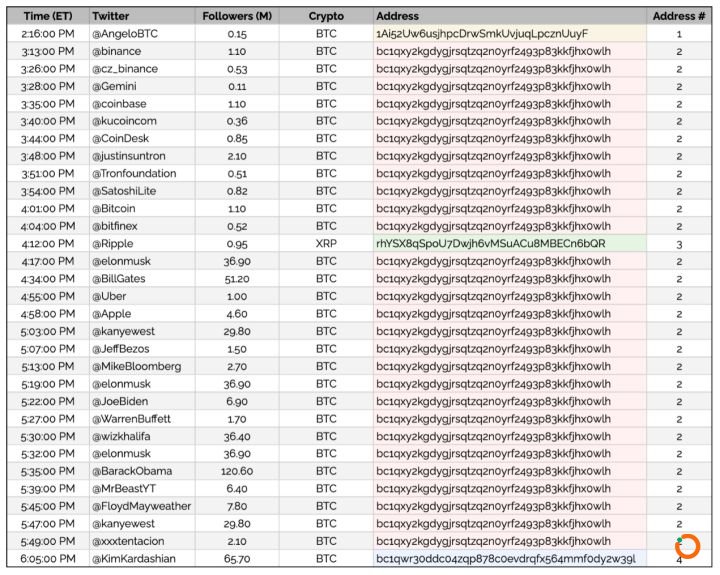720x575 pixels.
Task: Click the 0.15 followers value
Action: point(237,34)
